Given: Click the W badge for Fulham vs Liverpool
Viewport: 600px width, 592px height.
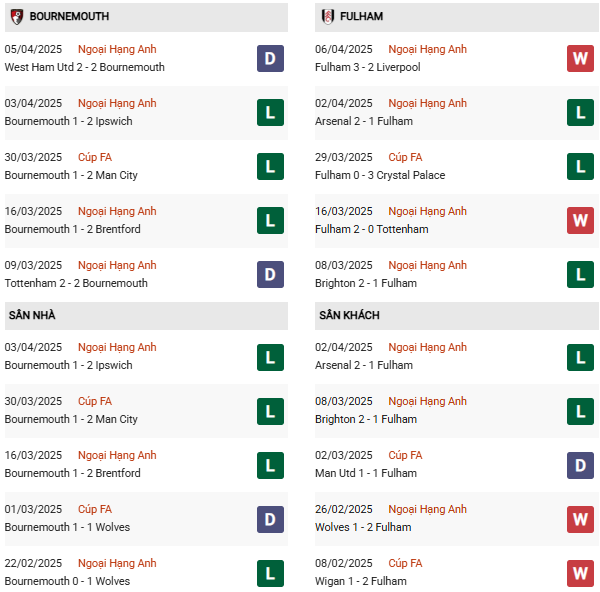Looking at the screenshot, I should coord(580,58).
